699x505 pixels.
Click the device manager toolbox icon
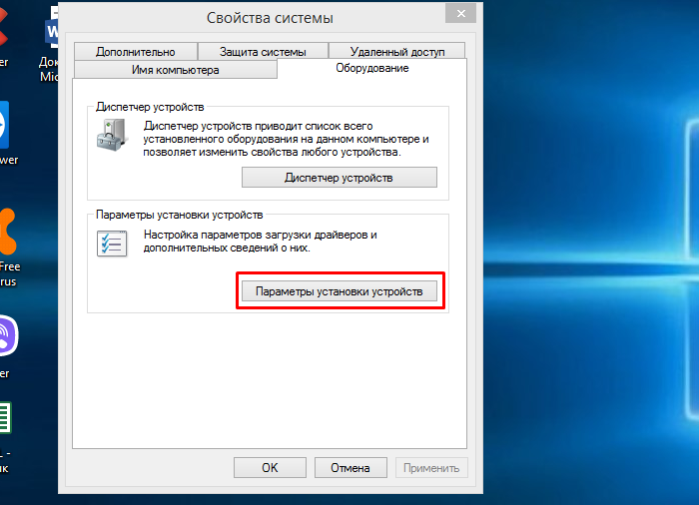(112, 135)
